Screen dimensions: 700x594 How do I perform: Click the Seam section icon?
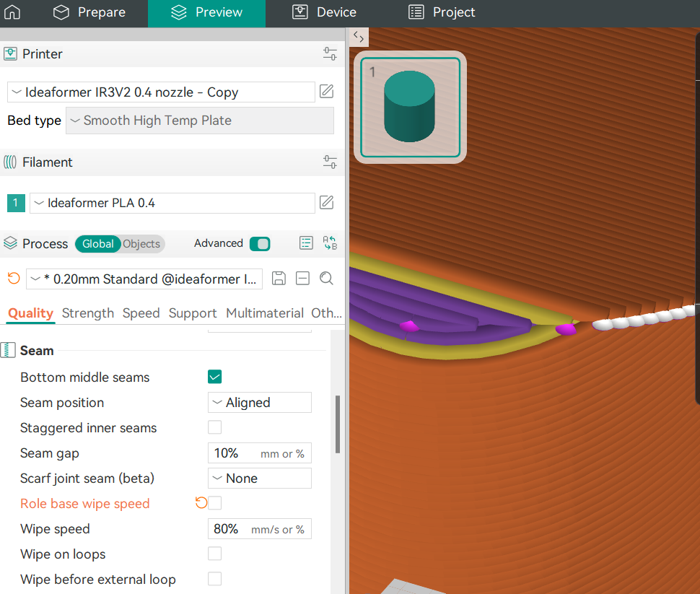(8, 350)
